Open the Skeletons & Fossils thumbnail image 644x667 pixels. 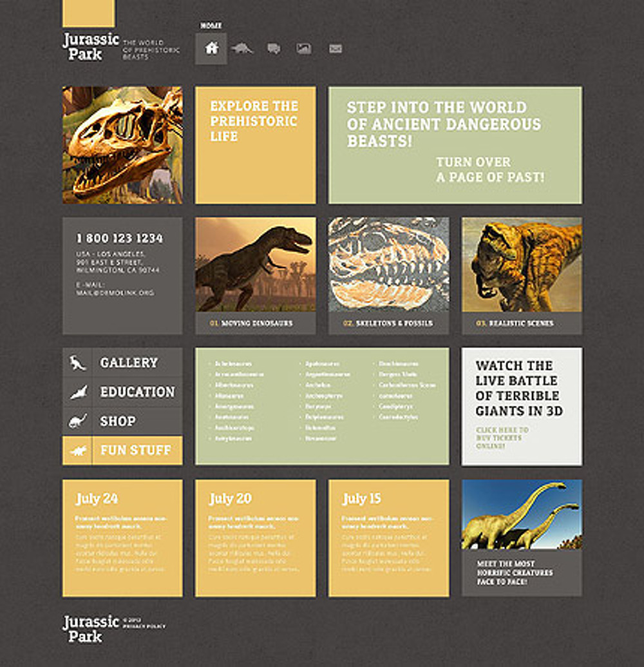pos(388,265)
